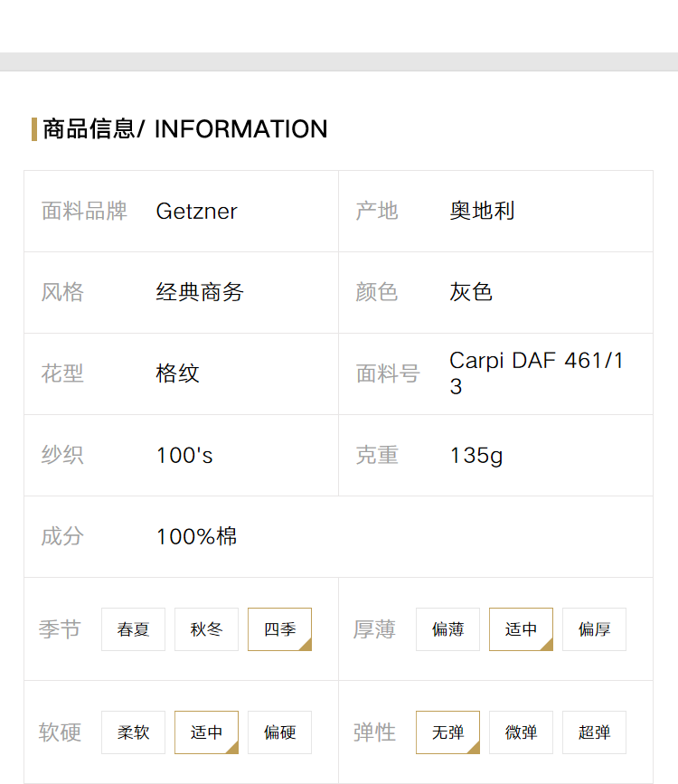Click the 135g weight value
This screenshot has height=784, width=678.
pyautogui.click(x=476, y=456)
